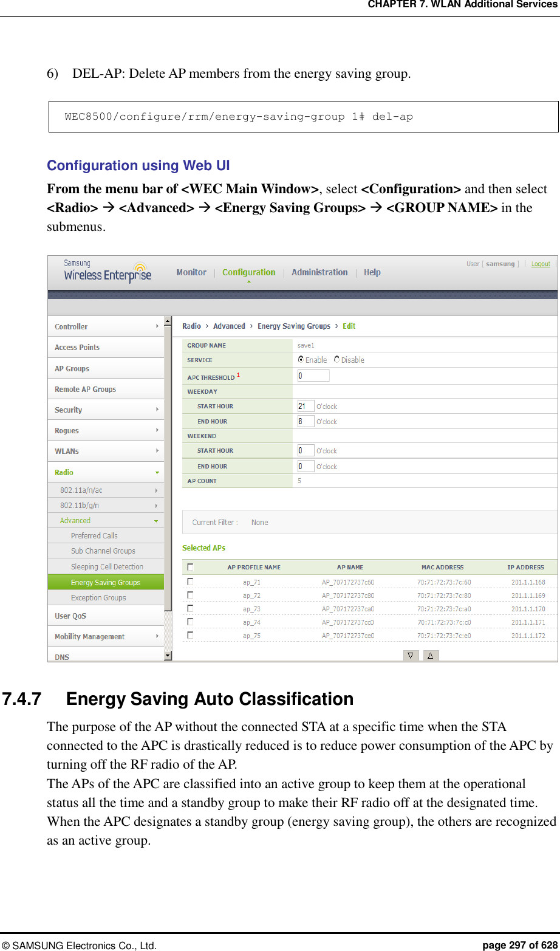Expand the Controller sidebar menu
This screenshot has height=951, width=560.
(106, 326)
